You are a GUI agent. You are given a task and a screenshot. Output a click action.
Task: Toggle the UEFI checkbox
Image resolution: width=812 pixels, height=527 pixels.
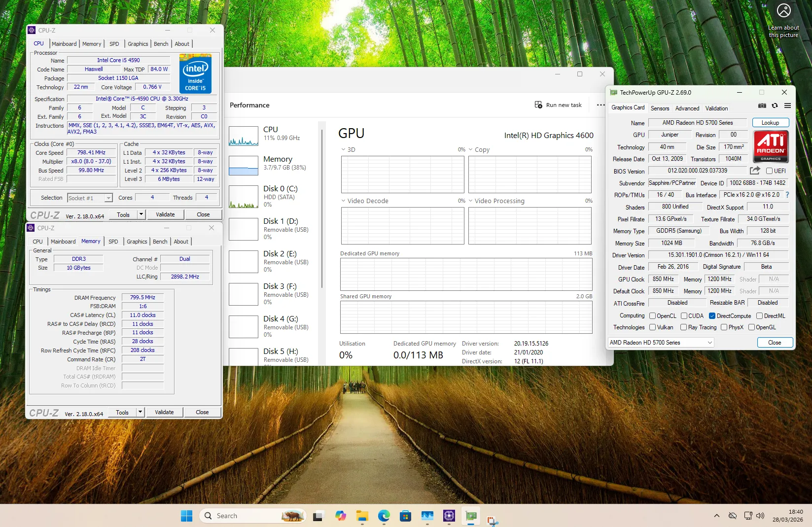click(x=769, y=171)
